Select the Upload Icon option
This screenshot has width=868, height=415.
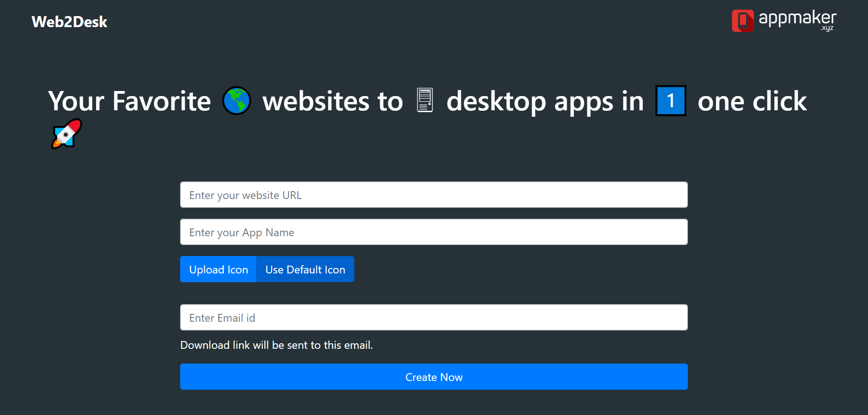pyautogui.click(x=218, y=269)
